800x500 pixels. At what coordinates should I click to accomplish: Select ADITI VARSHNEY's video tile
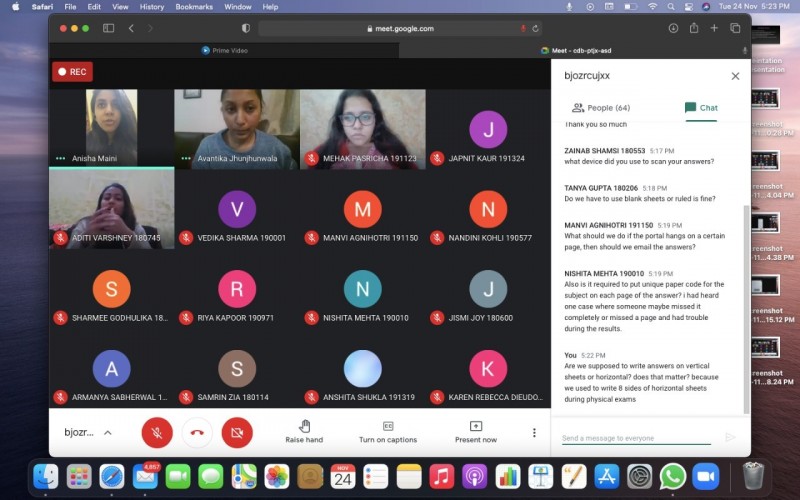[x=111, y=208]
